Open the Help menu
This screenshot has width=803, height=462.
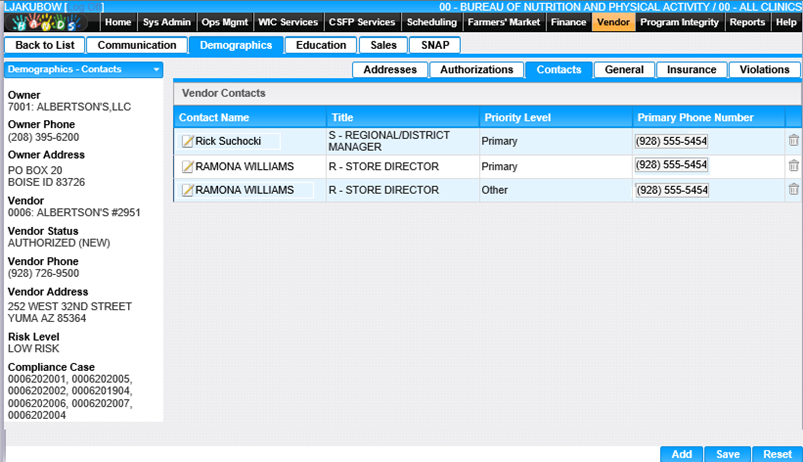[786, 23]
